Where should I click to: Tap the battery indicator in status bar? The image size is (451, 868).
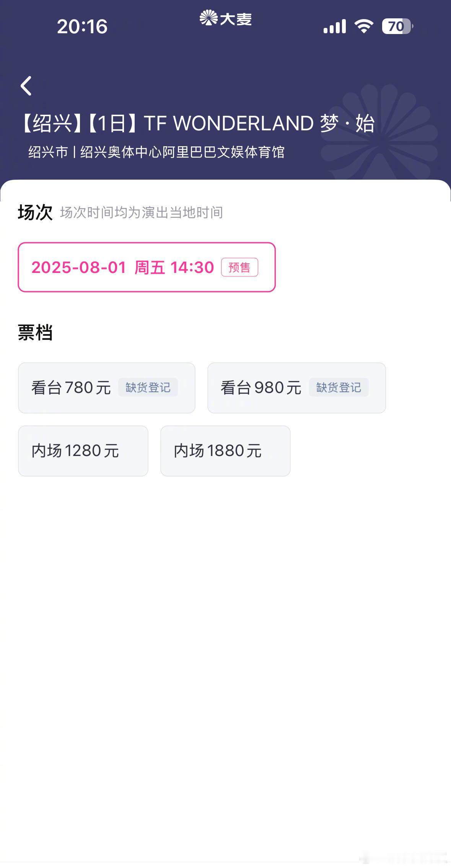397,26
